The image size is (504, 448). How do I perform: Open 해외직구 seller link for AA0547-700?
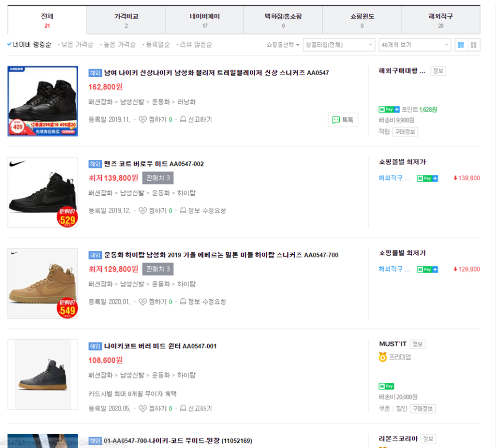pyautogui.click(x=394, y=269)
